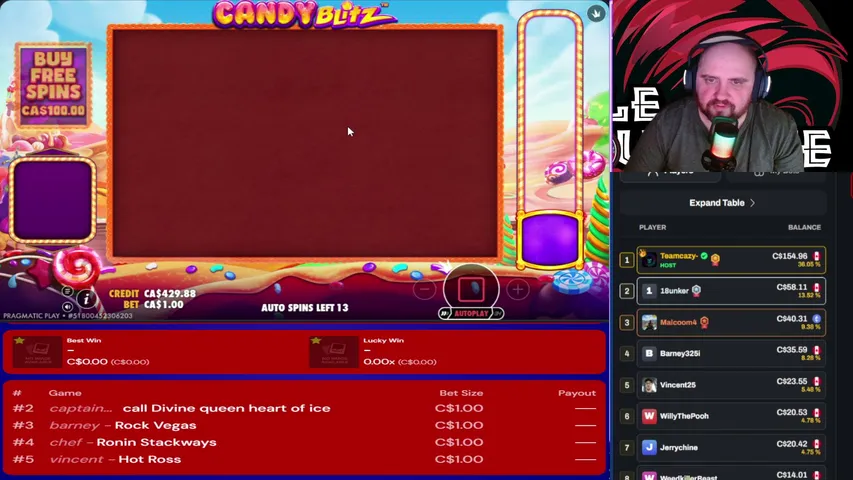Click the Jerrychine 'J' avatar
The image size is (853, 480).
pyautogui.click(x=648, y=447)
